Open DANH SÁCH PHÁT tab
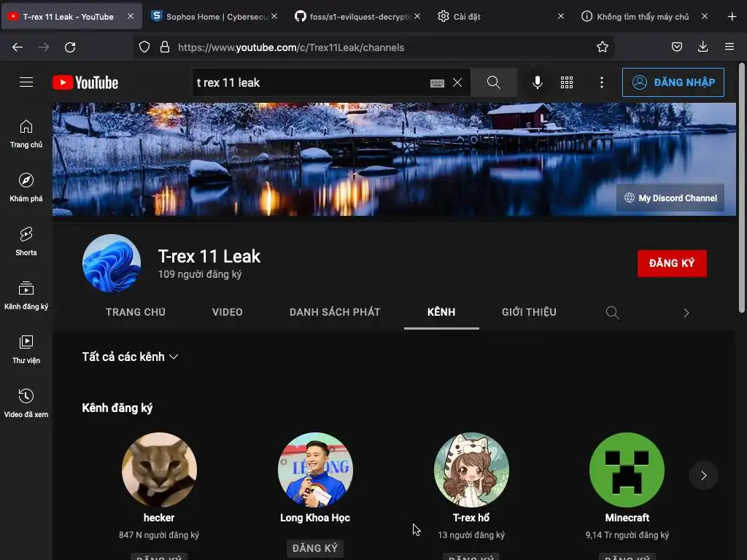 335,312
